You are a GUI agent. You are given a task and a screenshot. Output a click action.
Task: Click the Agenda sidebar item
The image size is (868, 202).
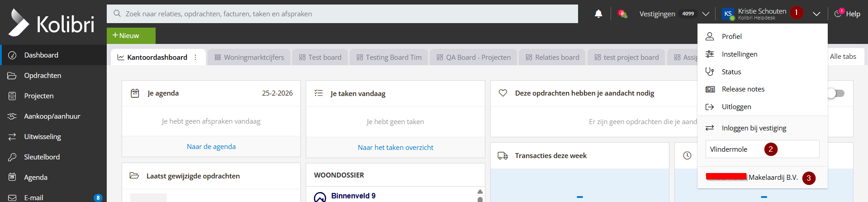tap(36, 178)
